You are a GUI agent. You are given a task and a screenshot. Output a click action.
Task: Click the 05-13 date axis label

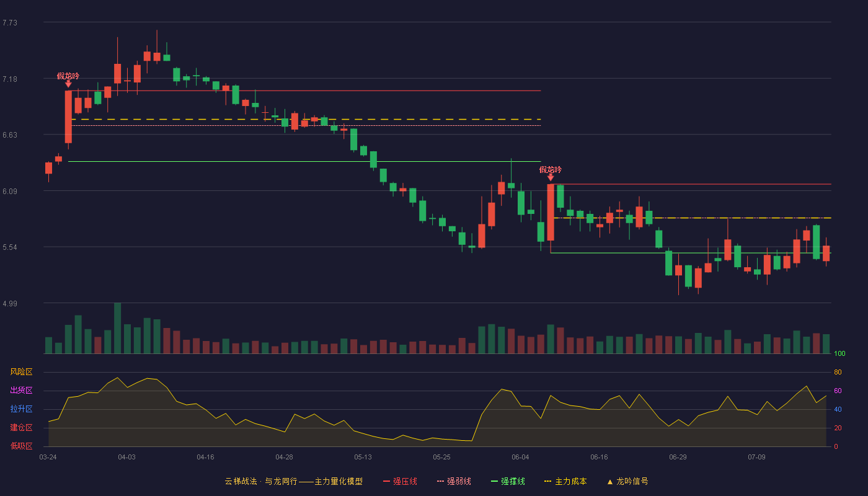point(363,457)
